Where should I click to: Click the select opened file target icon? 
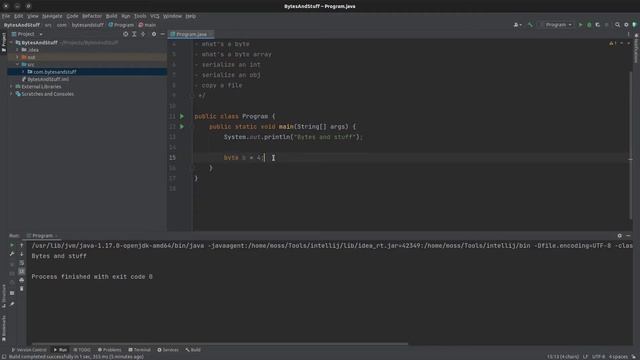tap(126, 34)
